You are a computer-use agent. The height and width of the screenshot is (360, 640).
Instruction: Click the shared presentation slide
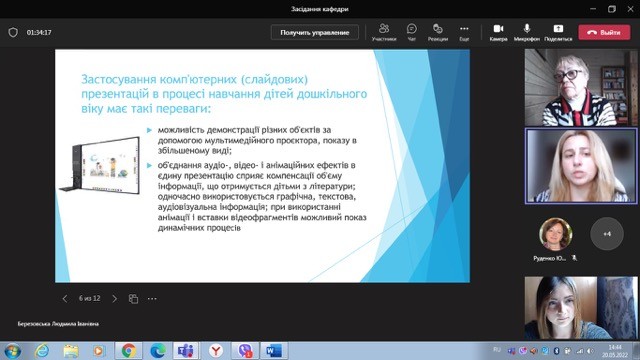click(262, 166)
